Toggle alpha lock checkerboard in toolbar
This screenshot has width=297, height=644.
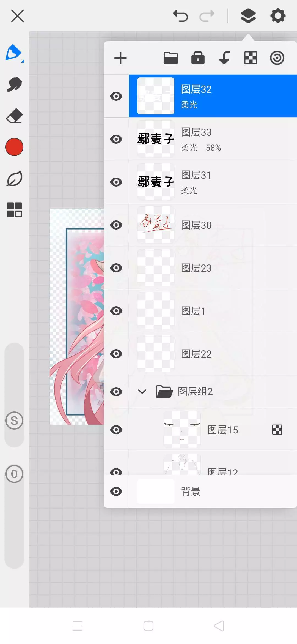click(x=251, y=58)
